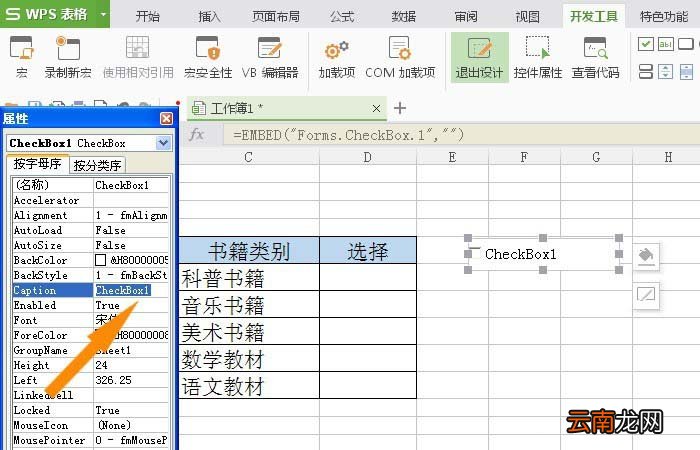This screenshot has height=450, width=700.
Task: Expand the CheckBox1 object selector dropdown
Action: (163, 143)
